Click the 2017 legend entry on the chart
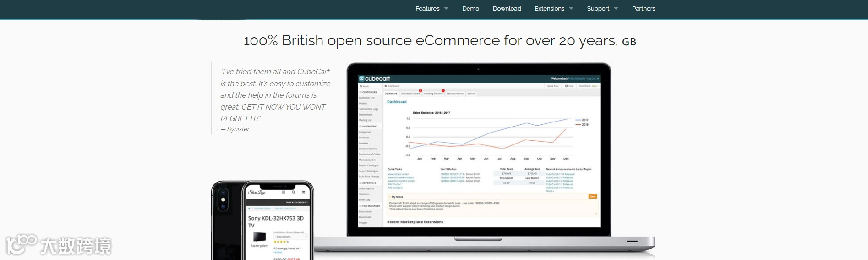The height and width of the screenshot is (260, 868). coord(582,120)
